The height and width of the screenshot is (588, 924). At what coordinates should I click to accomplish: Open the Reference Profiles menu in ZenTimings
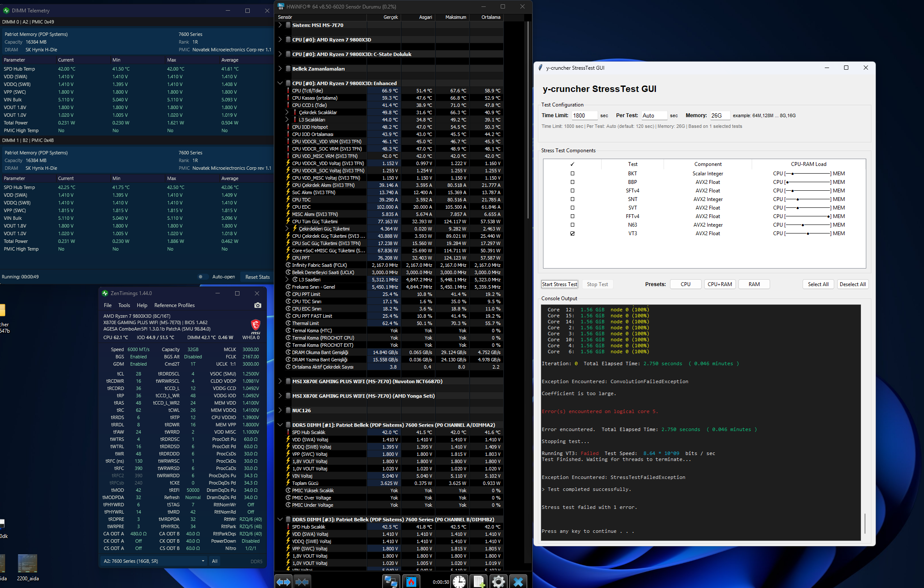(x=174, y=305)
